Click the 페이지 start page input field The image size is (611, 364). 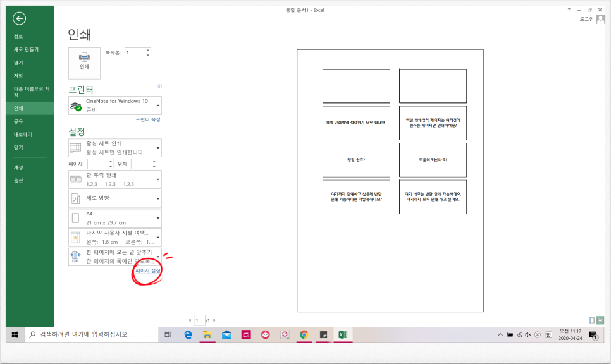point(97,164)
